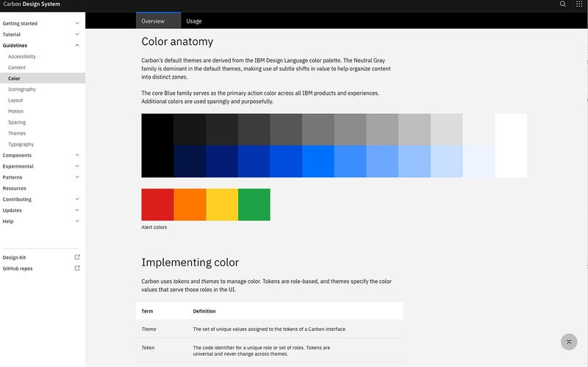Open Spacing in the sidebar
The height and width of the screenshot is (367, 588).
17,122
